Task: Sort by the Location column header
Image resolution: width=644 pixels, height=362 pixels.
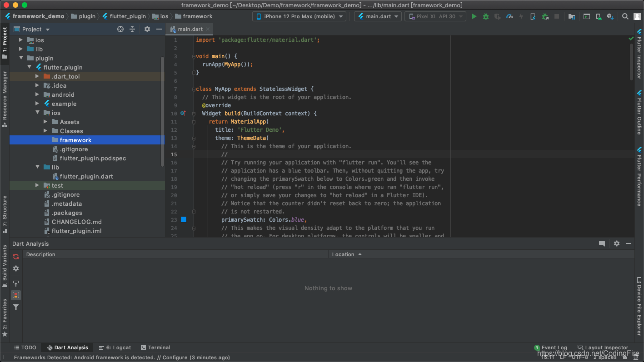Action: 347,254
